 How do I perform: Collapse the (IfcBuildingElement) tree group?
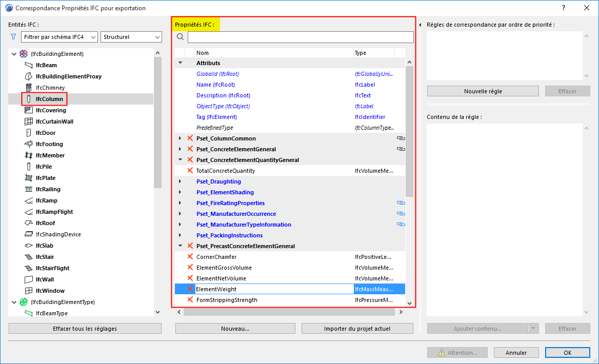click(x=14, y=54)
